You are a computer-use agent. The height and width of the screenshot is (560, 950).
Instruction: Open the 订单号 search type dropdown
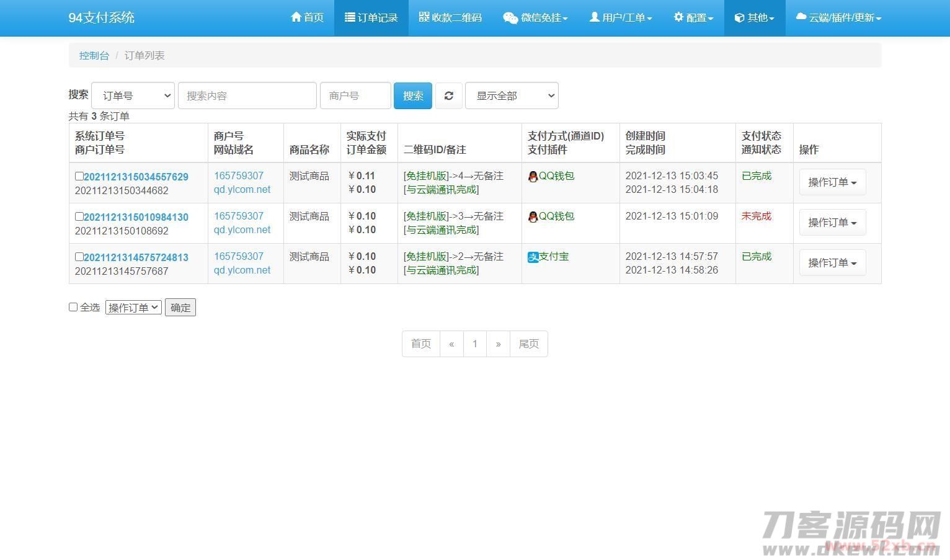(133, 96)
